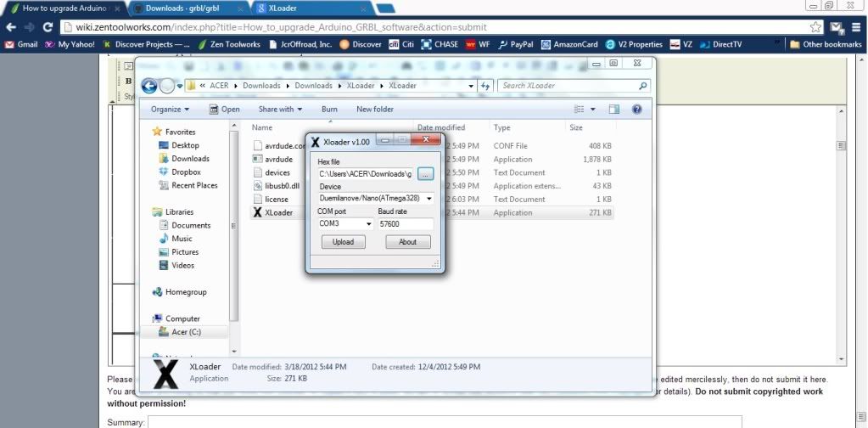Open the change view options dropdown
The width and height of the screenshot is (868, 428).
[593, 109]
